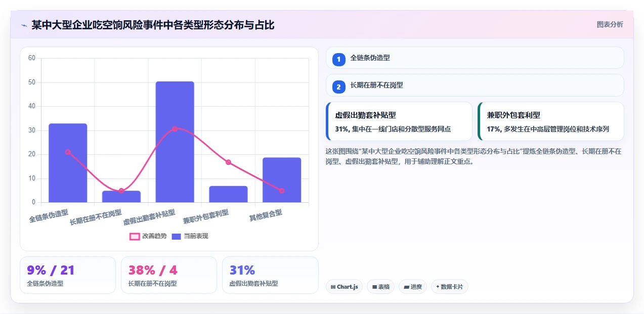Click the chart title heading text
The height and width of the screenshot is (314, 644).
pos(153,25)
